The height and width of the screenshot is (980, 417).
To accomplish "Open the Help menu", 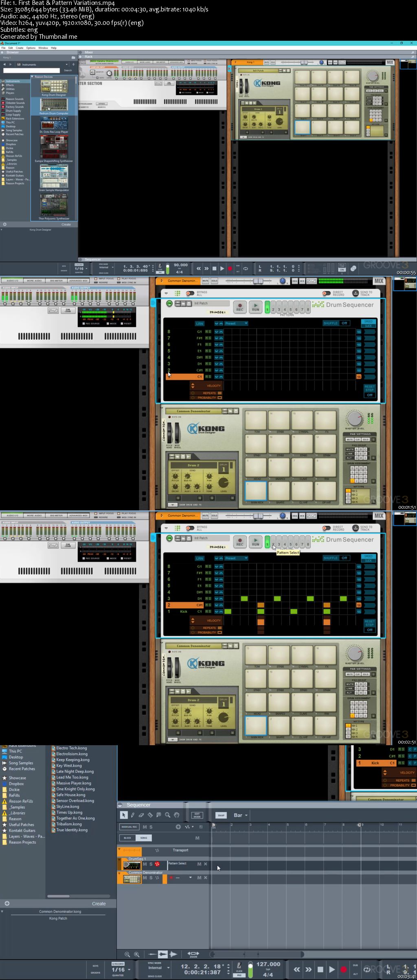I will tap(54, 48).
